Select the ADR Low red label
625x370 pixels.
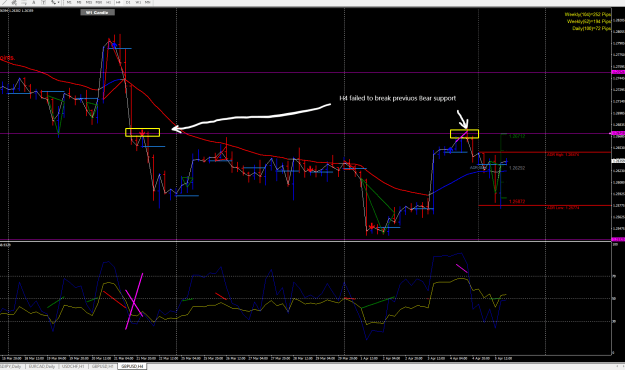coord(562,208)
